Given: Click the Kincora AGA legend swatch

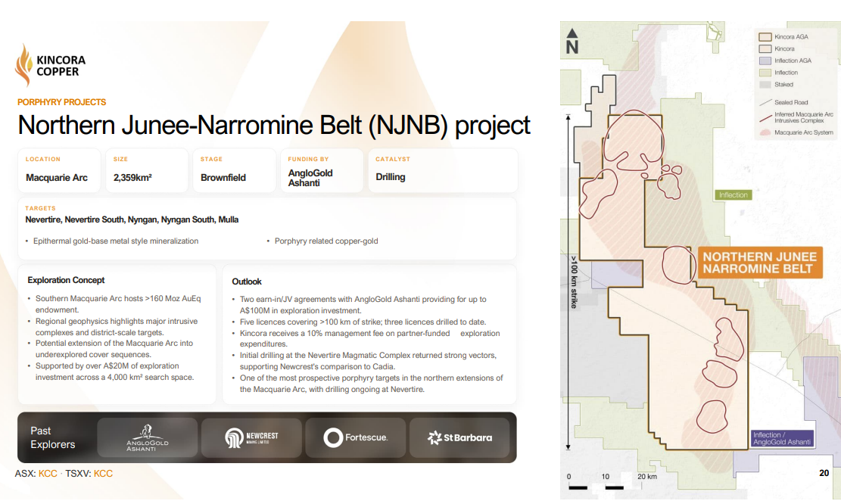Looking at the screenshot, I should [x=765, y=37].
